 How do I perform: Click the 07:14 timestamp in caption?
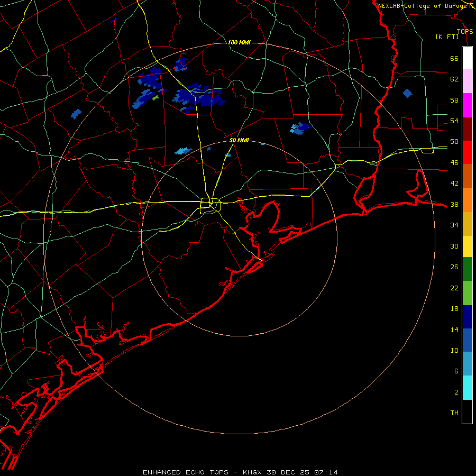325,472
